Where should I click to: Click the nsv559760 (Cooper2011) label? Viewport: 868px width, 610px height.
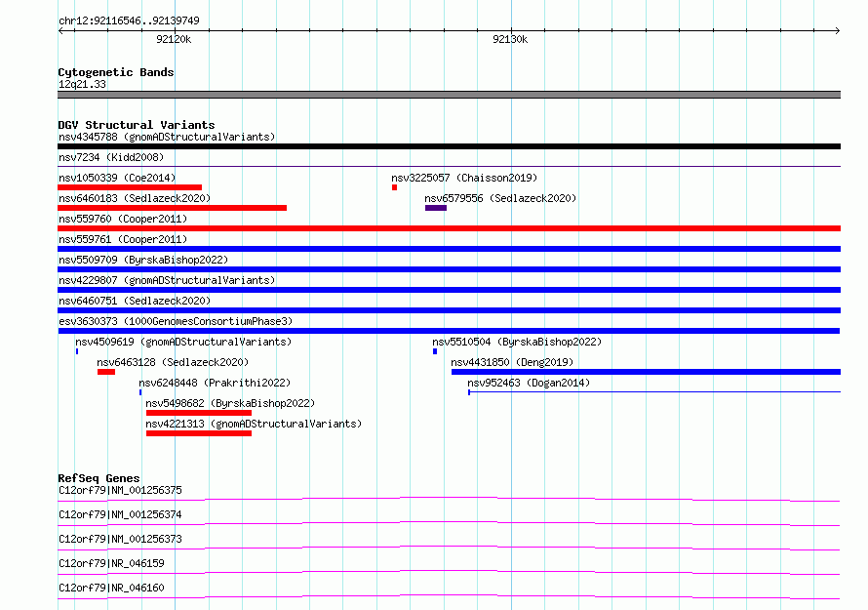(x=123, y=219)
